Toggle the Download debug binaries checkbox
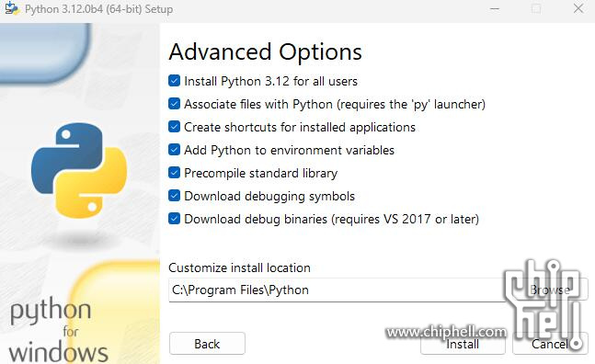 (174, 219)
